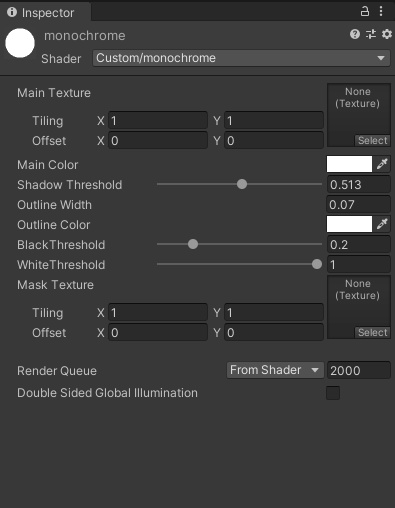Click the Outline Width 0.07 field
The image size is (395, 508).
[358, 204]
